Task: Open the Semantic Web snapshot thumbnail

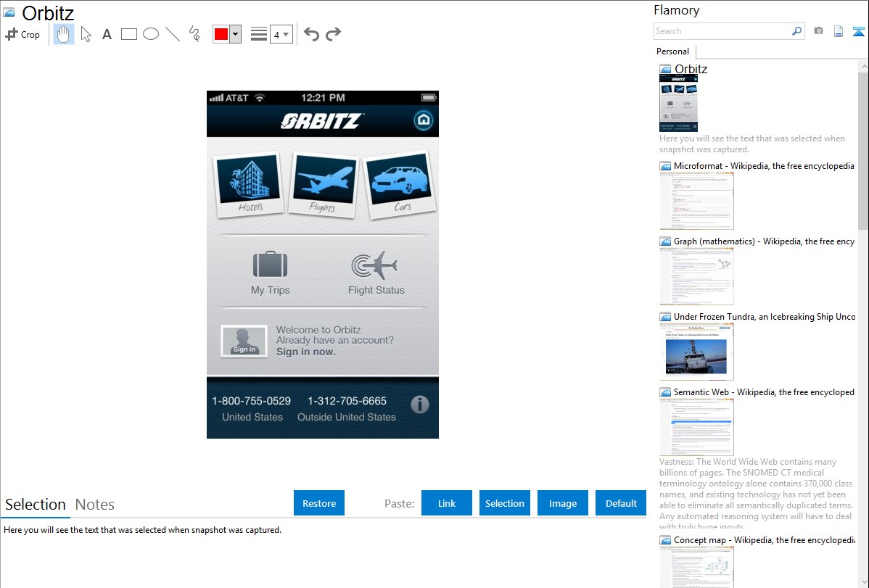Action: click(x=696, y=427)
